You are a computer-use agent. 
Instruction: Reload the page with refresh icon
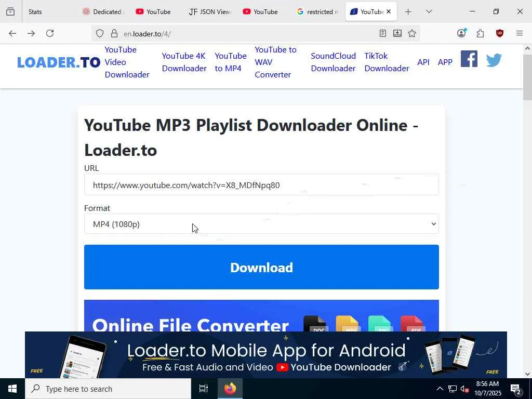(x=50, y=33)
